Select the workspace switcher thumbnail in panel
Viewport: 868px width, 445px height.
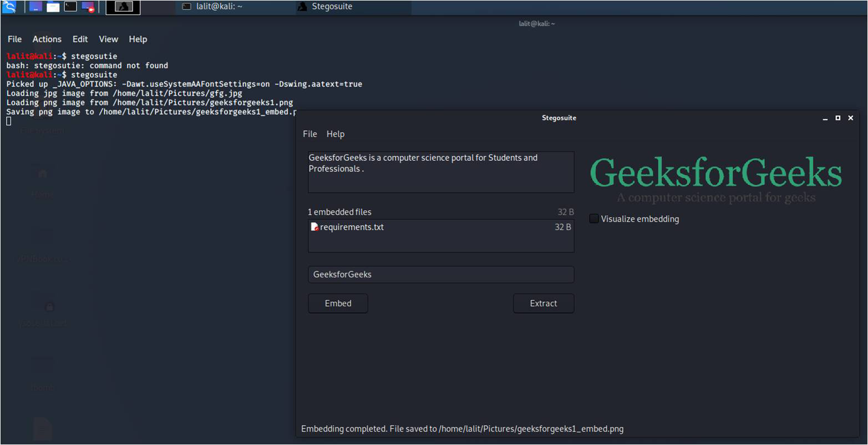pyautogui.click(x=123, y=7)
